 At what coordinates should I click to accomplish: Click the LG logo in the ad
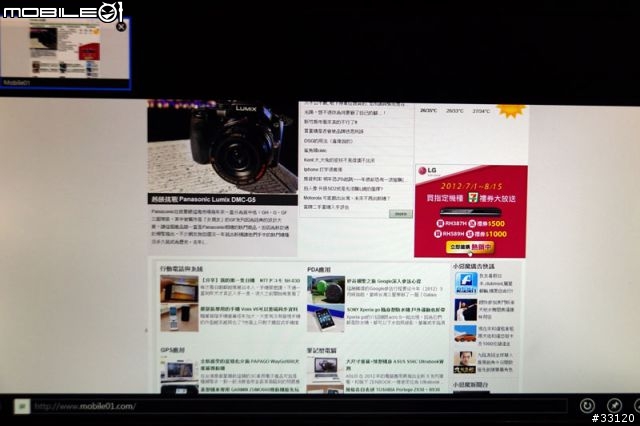427,171
